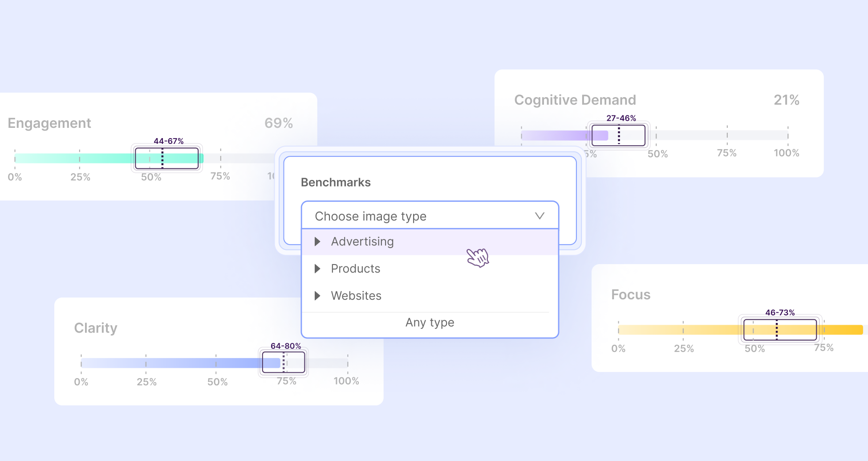Select the Products option label
Screen dimensions: 868x461
[x=356, y=269]
